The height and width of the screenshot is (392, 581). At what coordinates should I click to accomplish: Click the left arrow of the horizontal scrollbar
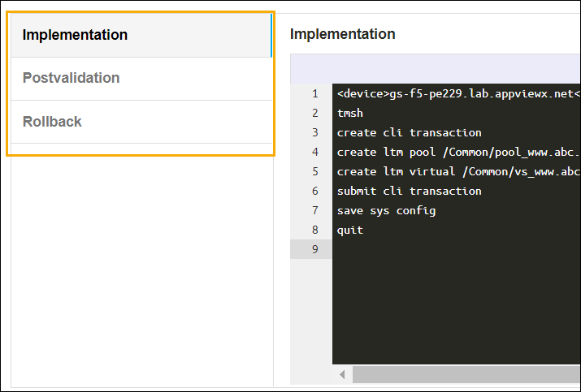(342, 375)
